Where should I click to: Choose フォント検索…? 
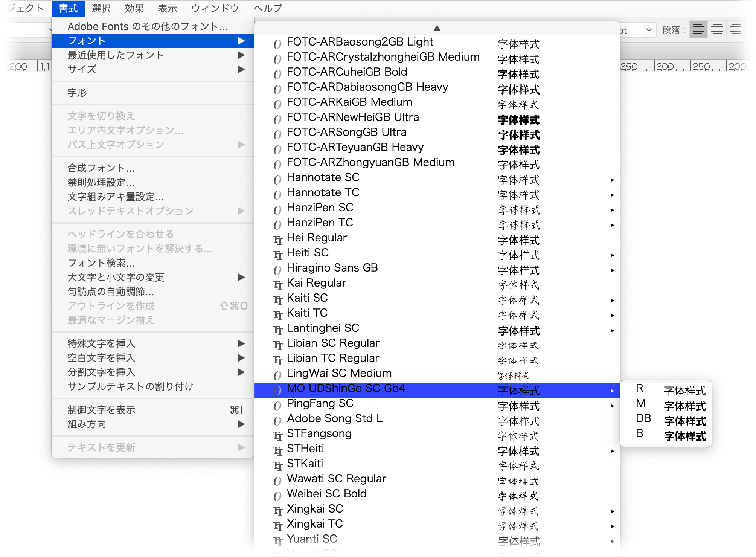click(x=152, y=263)
